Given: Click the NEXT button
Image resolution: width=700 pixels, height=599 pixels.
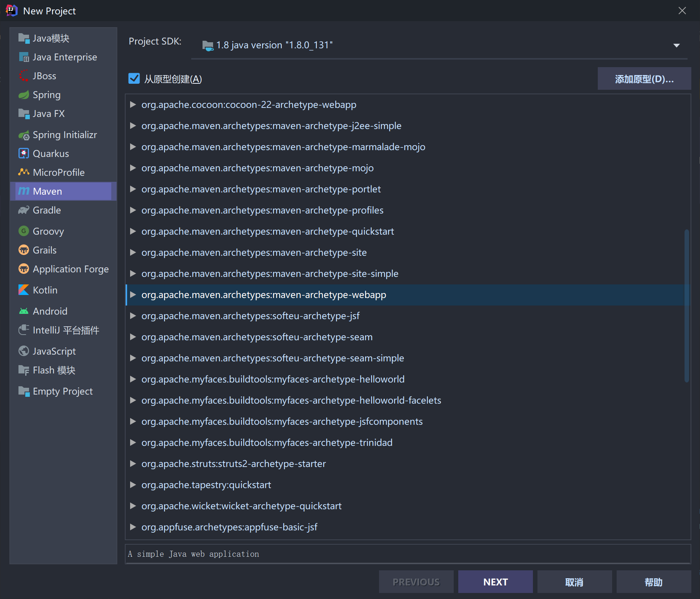Looking at the screenshot, I should pyautogui.click(x=495, y=582).
